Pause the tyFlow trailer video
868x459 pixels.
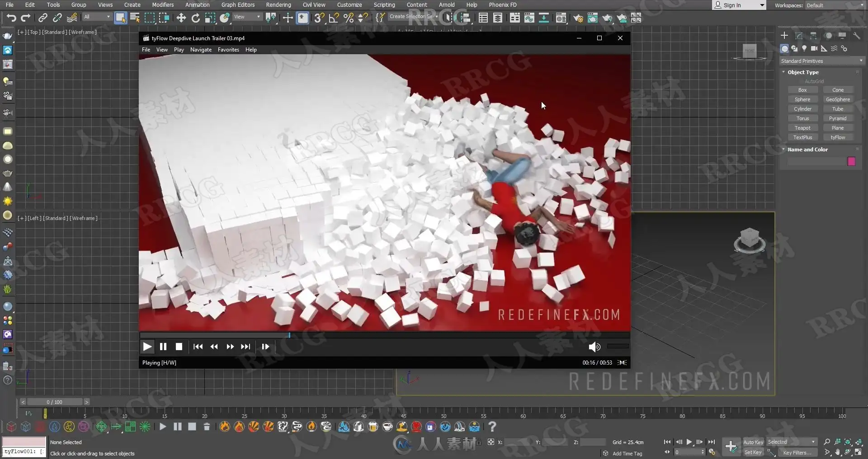tap(163, 347)
